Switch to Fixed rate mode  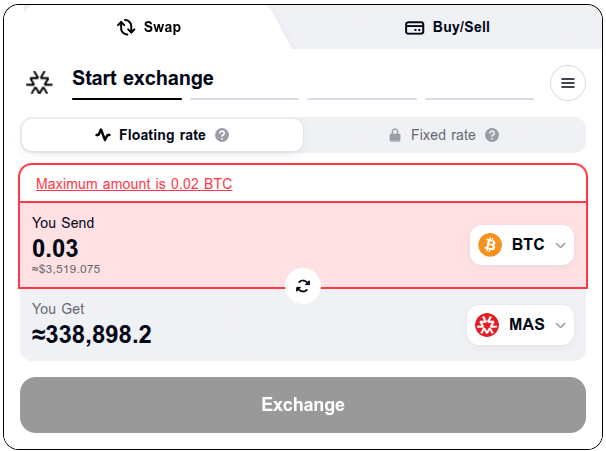[444, 135]
